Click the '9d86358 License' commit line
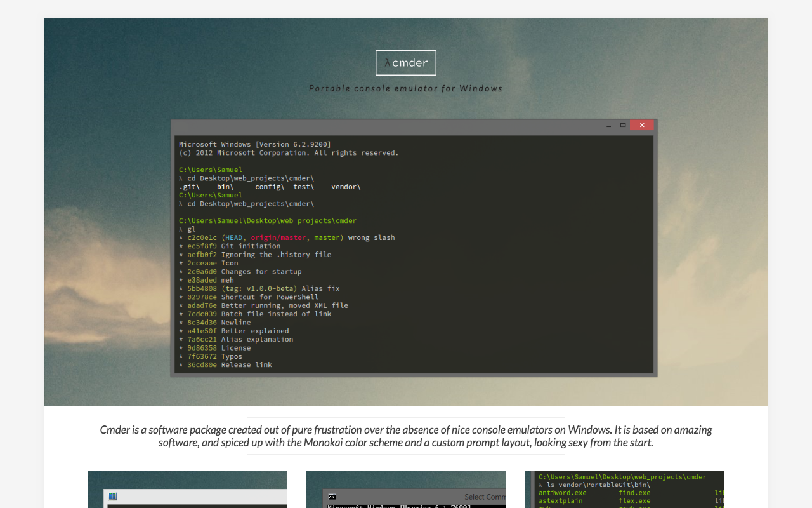Screen dimensions: 812x508 (215, 348)
